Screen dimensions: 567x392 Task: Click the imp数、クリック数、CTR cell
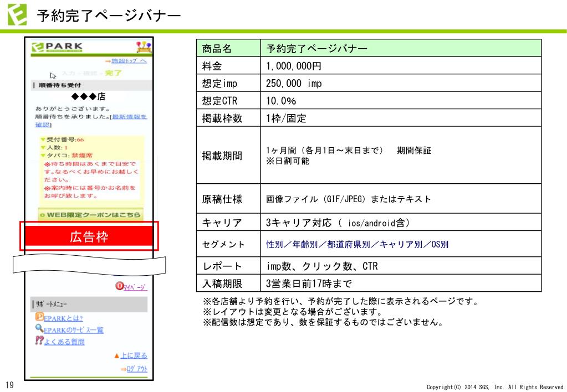pos(401,266)
